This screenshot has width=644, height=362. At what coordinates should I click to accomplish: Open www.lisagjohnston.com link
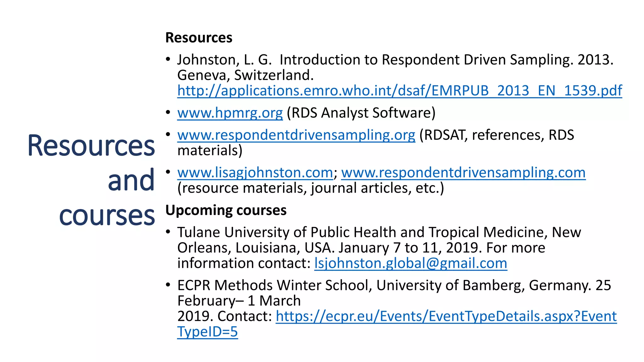(x=255, y=173)
